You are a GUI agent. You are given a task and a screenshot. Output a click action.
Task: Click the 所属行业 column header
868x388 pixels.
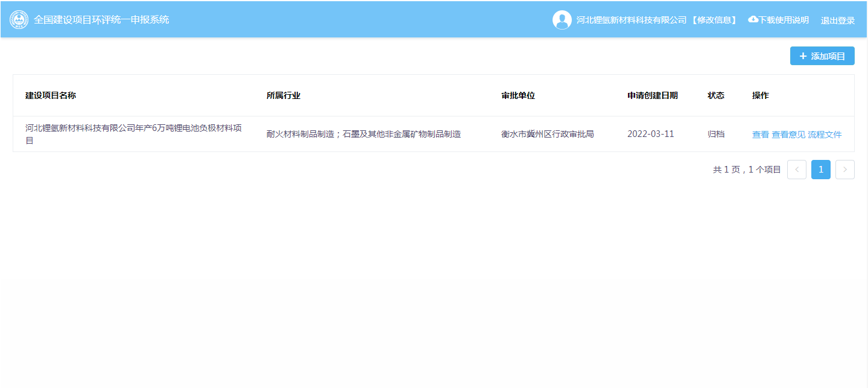(284, 95)
